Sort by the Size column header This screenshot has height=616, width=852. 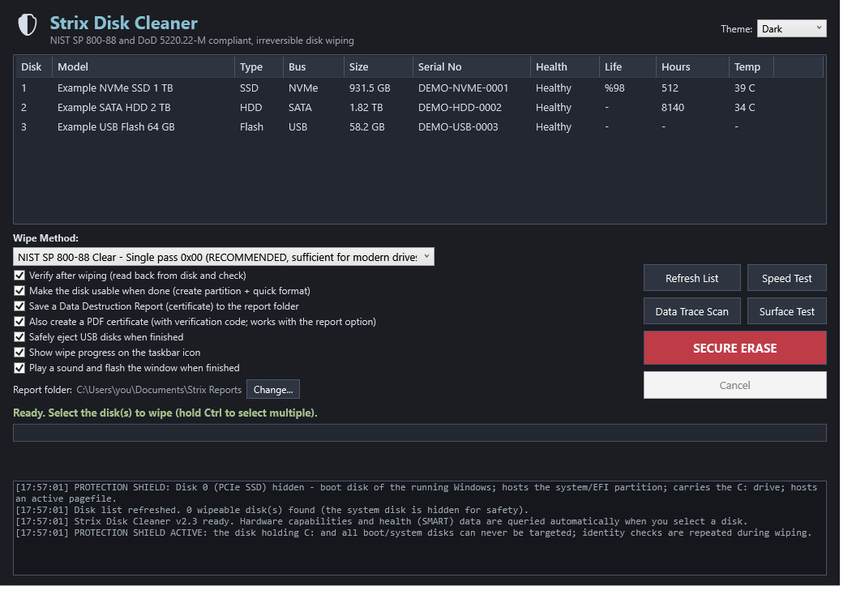pos(379,66)
